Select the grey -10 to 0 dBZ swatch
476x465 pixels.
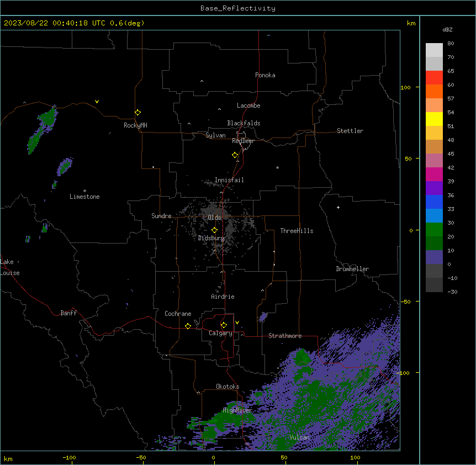tap(434, 271)
